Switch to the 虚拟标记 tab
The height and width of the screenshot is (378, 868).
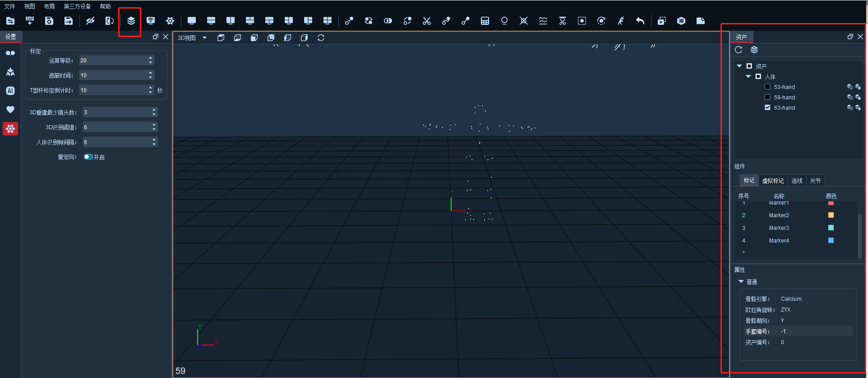click(x=773, y=181)
